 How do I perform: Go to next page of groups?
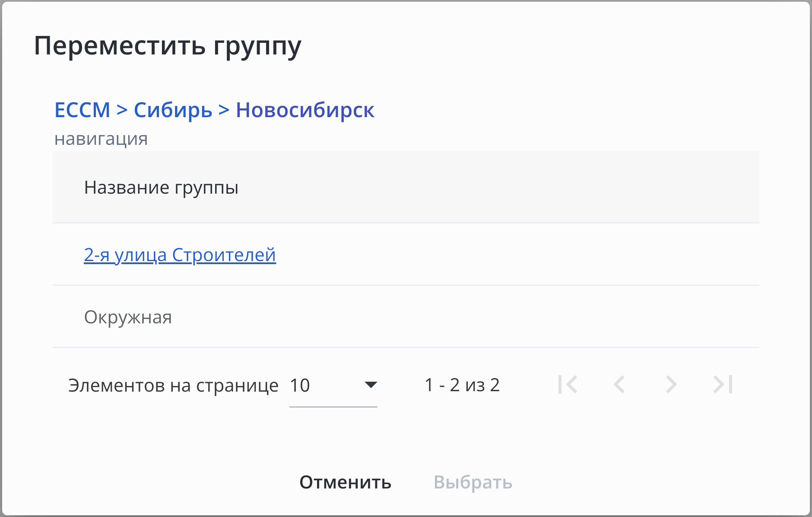tap(671, 384)
